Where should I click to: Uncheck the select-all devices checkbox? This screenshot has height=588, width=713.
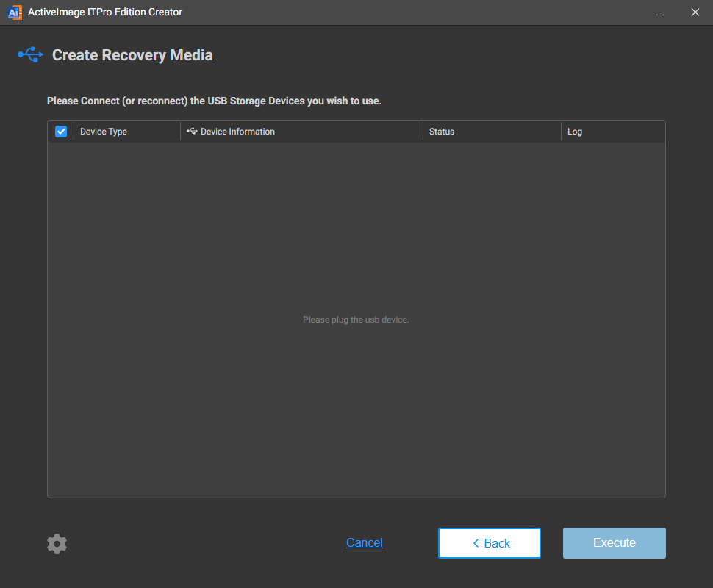61,132
